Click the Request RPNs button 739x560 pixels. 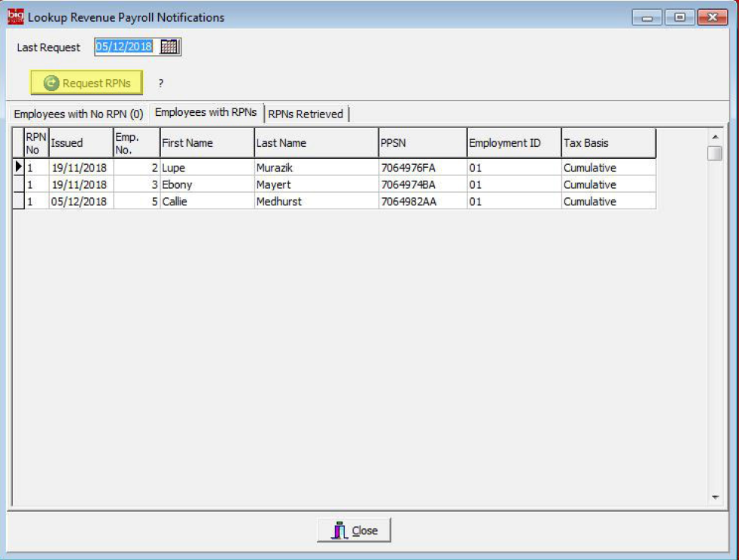(87, 83)
